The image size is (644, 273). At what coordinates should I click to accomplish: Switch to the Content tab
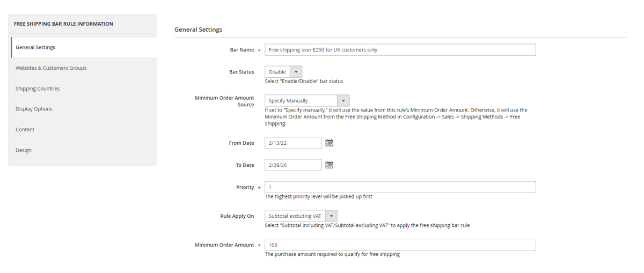tap(25, 130)
